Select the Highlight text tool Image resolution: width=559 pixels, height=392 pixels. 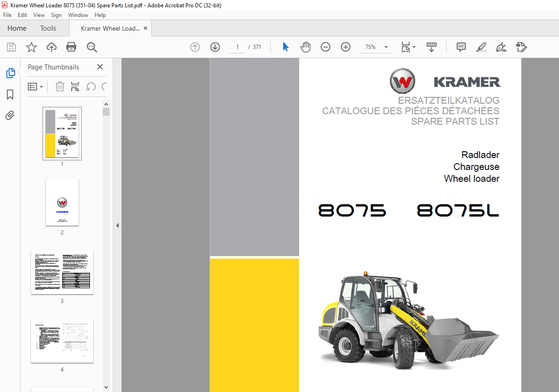(x=481, y=47)
